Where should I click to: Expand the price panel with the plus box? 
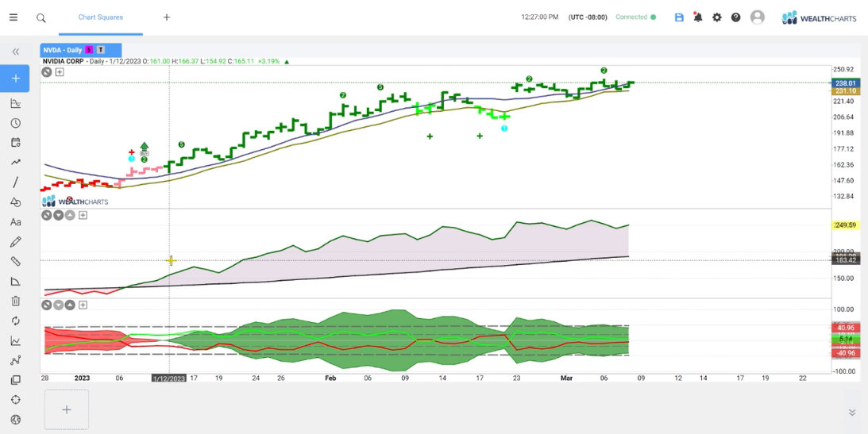[x=60, y=72]
